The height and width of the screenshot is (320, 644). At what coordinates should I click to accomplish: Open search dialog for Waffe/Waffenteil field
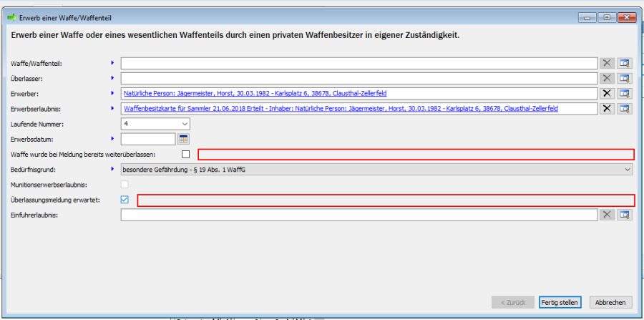(625, 63)
